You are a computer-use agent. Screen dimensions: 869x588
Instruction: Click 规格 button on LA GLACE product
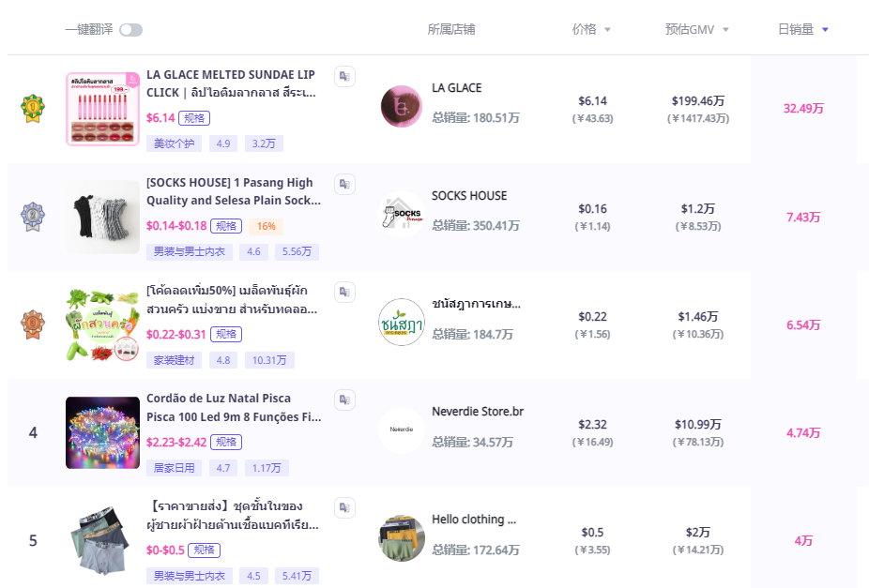[194, 118]
